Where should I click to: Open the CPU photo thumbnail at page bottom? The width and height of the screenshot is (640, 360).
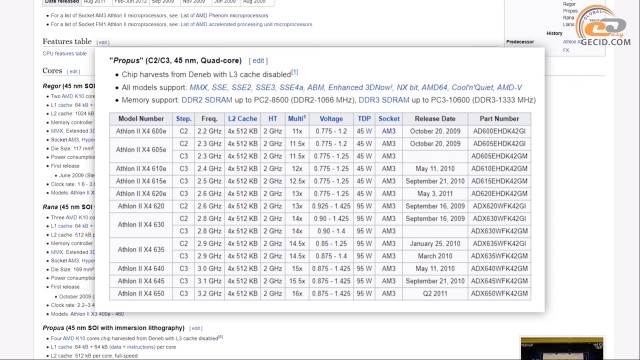pyautogui.click(x=562, y=349)
